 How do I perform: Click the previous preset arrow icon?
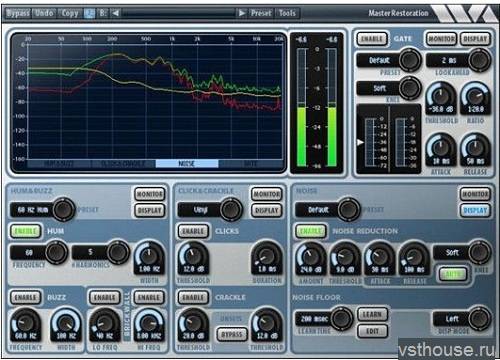pyautogui.click(x=116, y=13)
